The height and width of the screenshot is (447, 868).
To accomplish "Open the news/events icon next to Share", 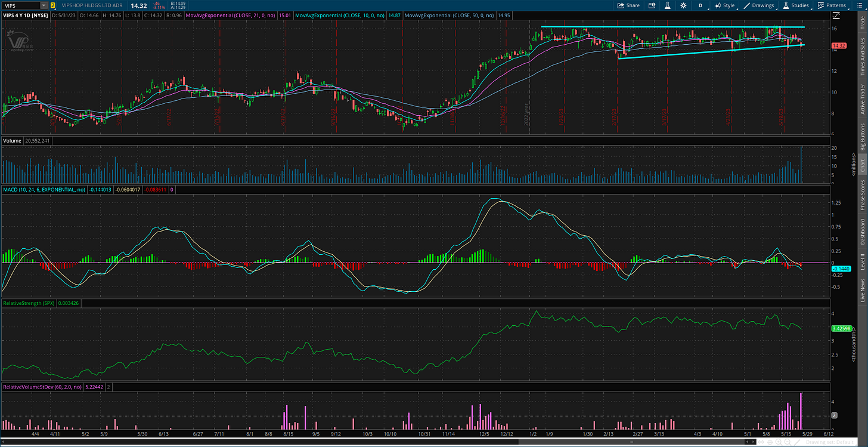I will (x=652, y=5).
